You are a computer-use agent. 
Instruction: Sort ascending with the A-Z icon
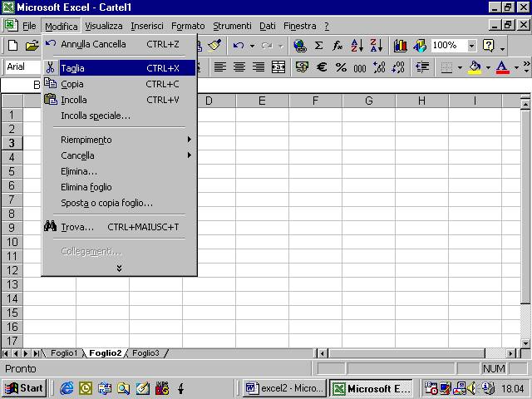(357, 45)
